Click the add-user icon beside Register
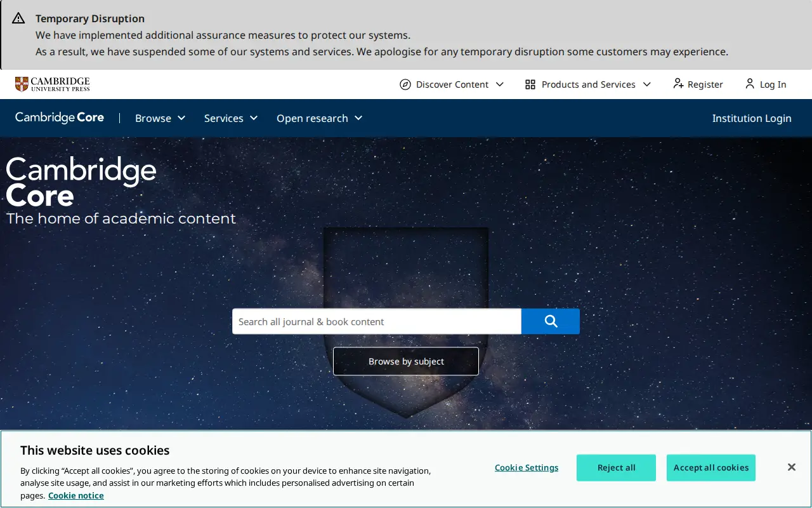 click(678, 84)
